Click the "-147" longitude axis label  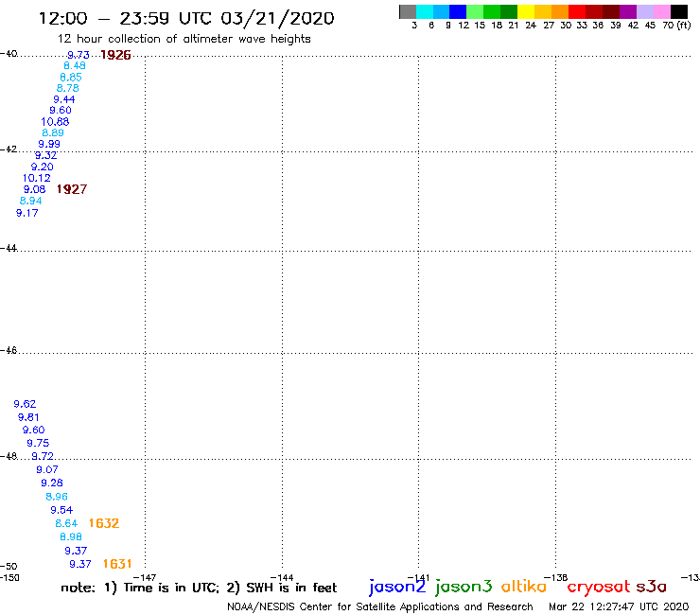pos(145,577)
